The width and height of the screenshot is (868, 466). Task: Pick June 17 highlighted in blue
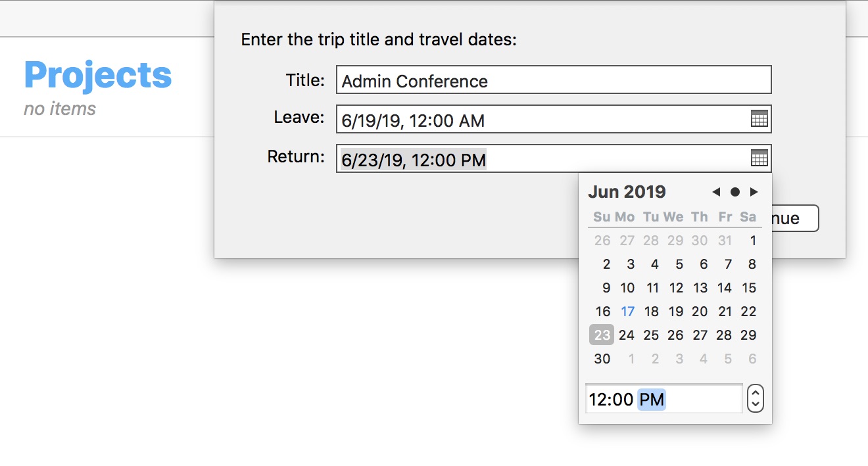[627, 312]
